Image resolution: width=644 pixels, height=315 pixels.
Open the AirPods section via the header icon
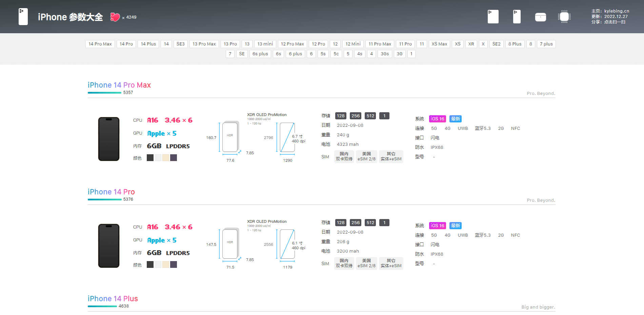coord(540,16)
